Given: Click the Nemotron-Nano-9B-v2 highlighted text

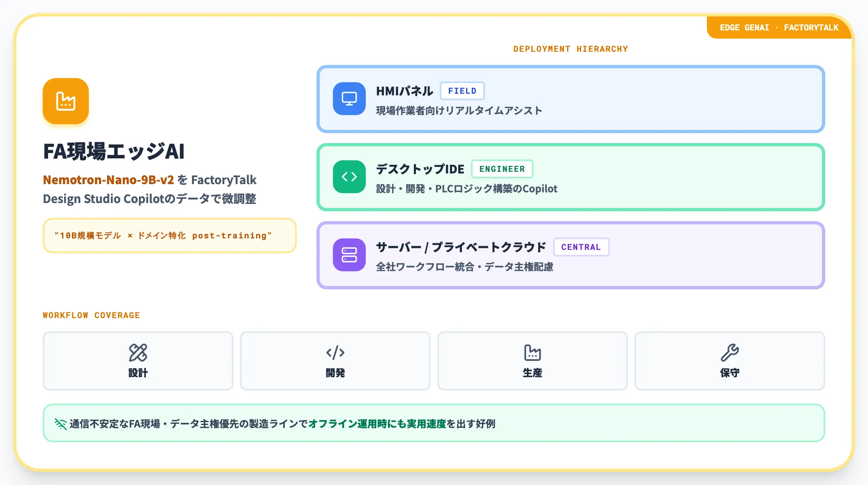Looking at the screenshot, I should (108, 180).
